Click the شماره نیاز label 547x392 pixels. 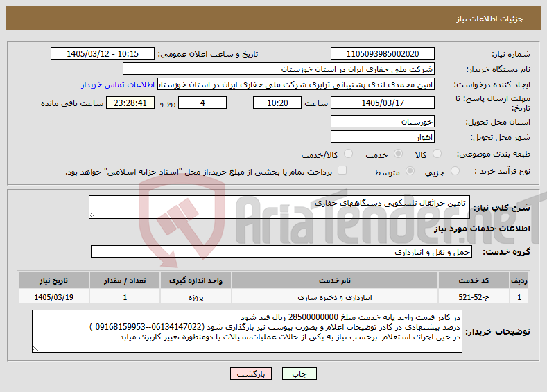pyautogui.click(x=511, y=54)
